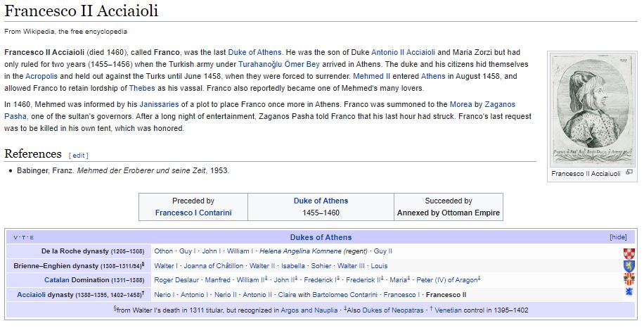Open the Dukes of Athens navbox title link

point(321,237)
